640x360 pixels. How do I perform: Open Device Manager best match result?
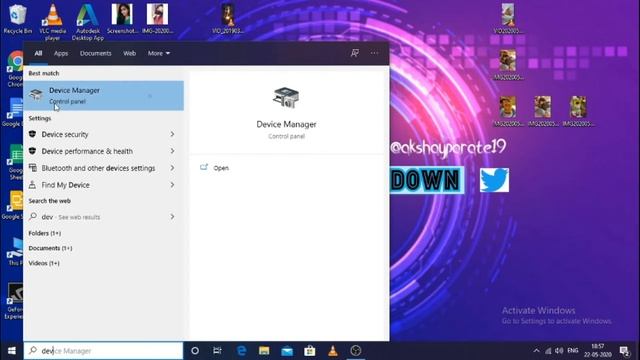tap(104, 96)
